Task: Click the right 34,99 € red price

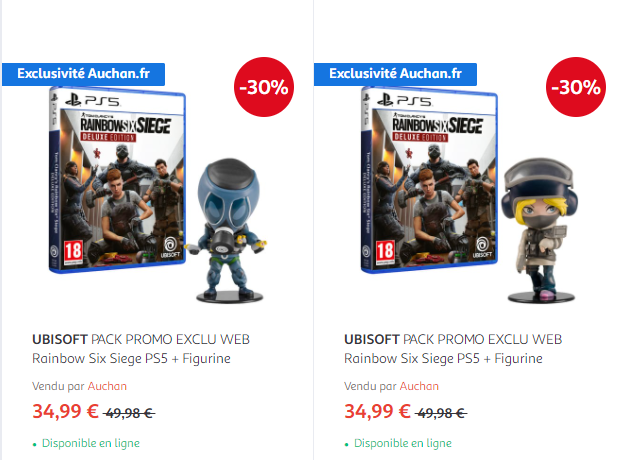Action: (377, 411)
